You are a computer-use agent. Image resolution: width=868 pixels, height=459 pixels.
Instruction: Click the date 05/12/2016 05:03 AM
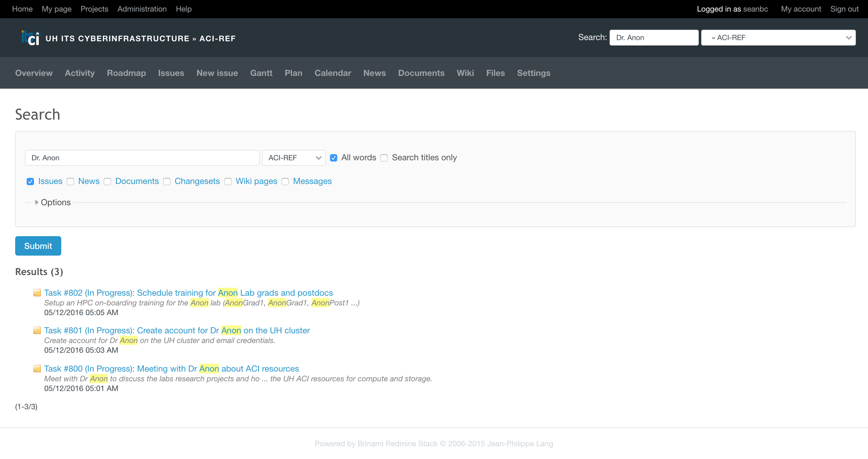[x=81, y=350]
